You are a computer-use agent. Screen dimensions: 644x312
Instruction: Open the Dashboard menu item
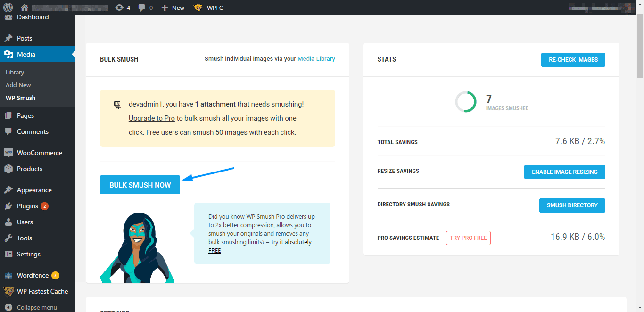[x=38, y=18]
